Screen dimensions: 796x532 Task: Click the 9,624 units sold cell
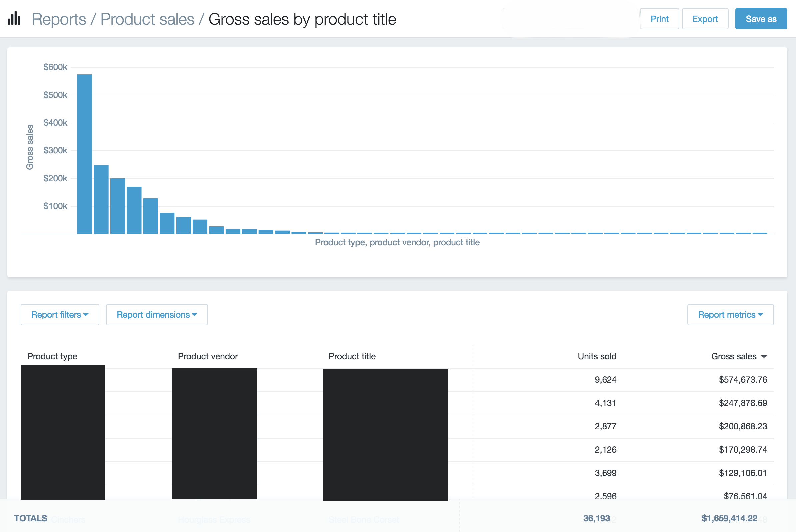pyautogui.click(x=605, y=379)
